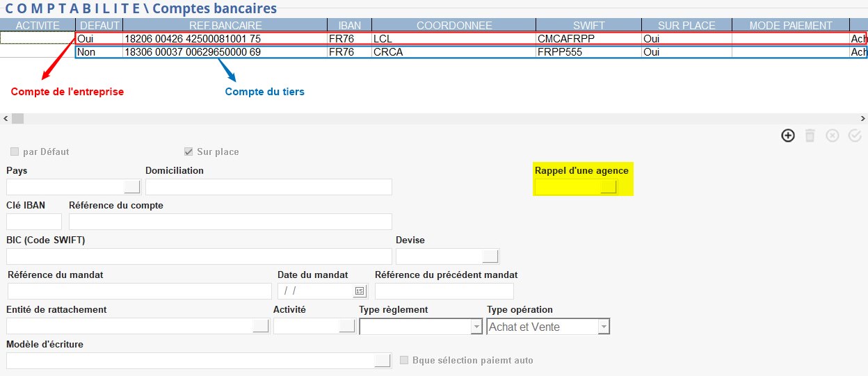Open the Rappel d'une agence lookup button

[x=608, y=186]
